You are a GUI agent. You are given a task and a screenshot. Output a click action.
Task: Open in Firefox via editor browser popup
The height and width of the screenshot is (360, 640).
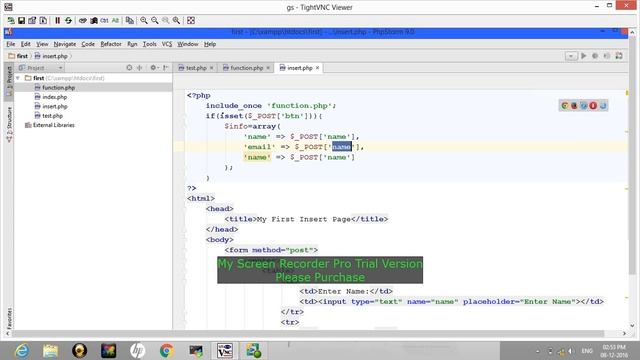(x=574, y=106)
